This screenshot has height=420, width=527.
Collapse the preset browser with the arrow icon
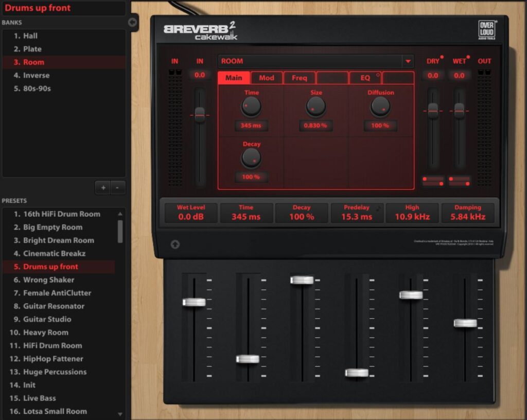[132, 22]
